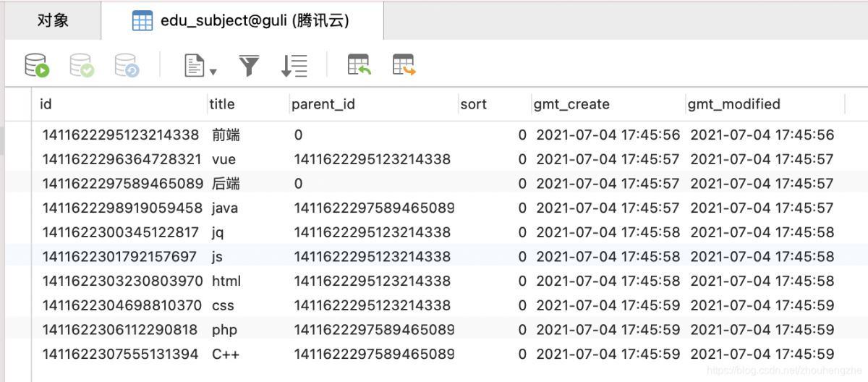Click gmt_create 2021-07-04 17:45:56 in the 前端 row
Viewport: 868px width, 382px height.
[x=608, y=135]
